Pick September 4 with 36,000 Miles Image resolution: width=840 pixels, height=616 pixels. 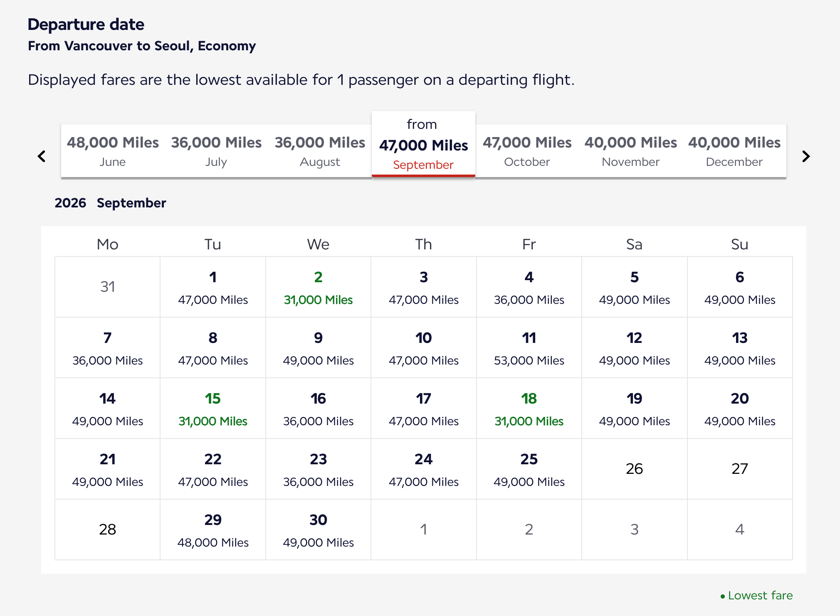(529, 288)
